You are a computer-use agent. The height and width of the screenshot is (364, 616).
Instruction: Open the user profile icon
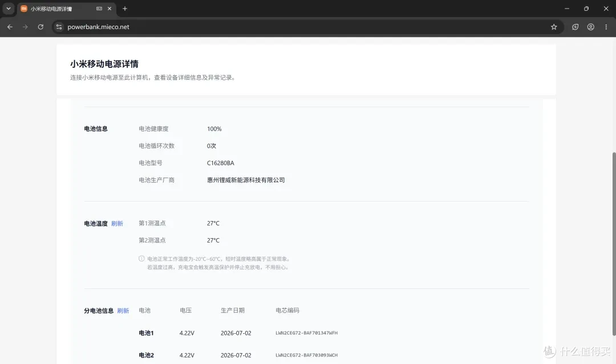pos(590,27)
